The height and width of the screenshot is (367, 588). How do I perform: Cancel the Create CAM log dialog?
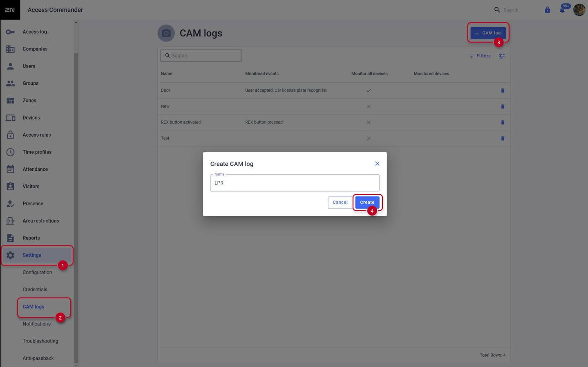click(x=340, y=202)
